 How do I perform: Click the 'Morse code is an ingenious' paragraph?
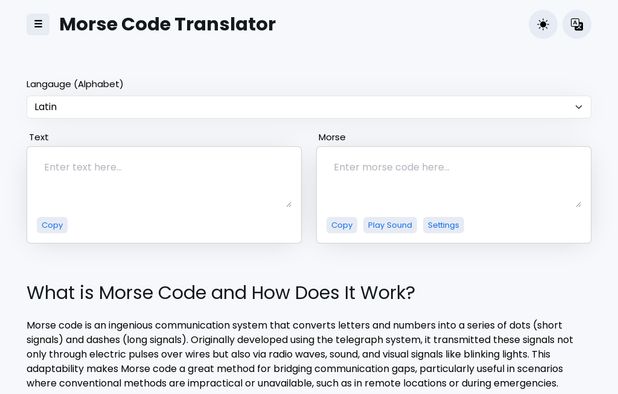[x=300, y=354]
